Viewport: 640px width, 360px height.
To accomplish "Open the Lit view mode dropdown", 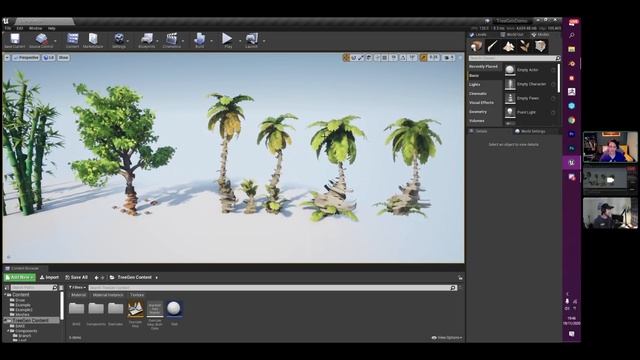I will (x=49, y=58).
